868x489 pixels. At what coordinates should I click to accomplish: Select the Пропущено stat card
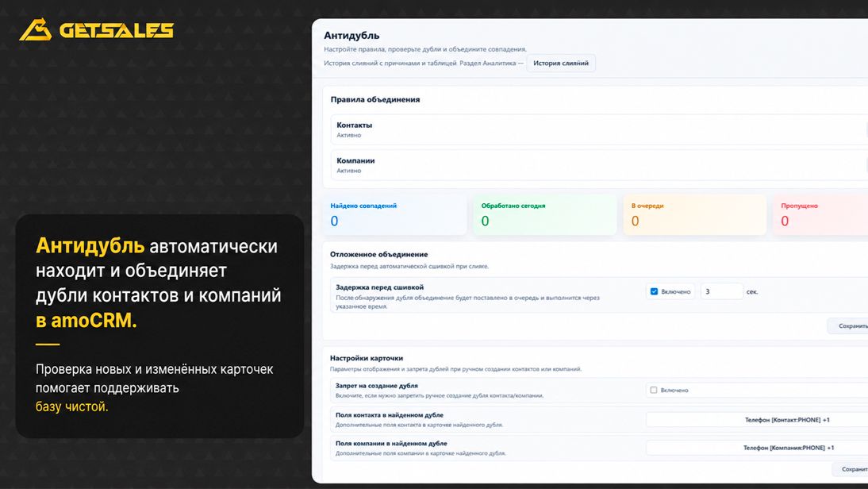pyautogui.click(x=820, y=214)
